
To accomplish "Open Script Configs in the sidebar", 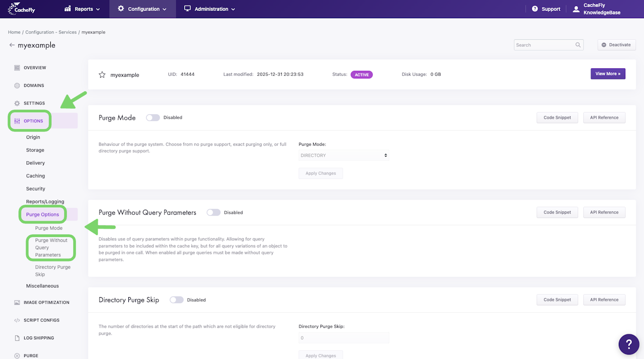I will (x=41, y=320).
